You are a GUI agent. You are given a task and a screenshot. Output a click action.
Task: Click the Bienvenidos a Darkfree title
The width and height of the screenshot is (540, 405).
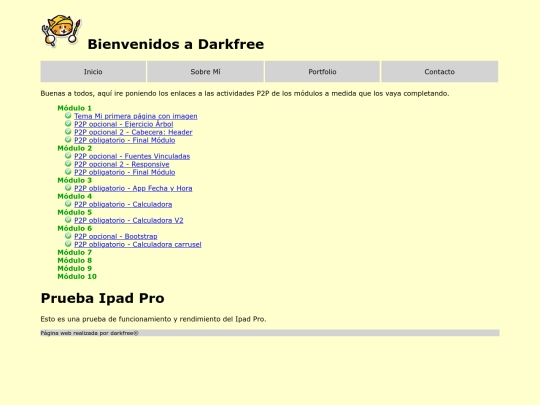click(x=176, y=44)
